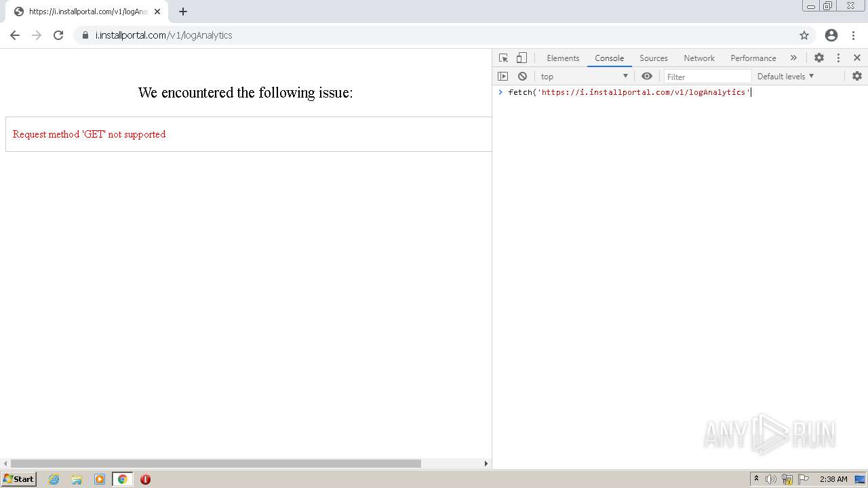Switch to the Performance panel
This screenshot has height=488, width=868.
pyautogui.click(x=753, y=58)
